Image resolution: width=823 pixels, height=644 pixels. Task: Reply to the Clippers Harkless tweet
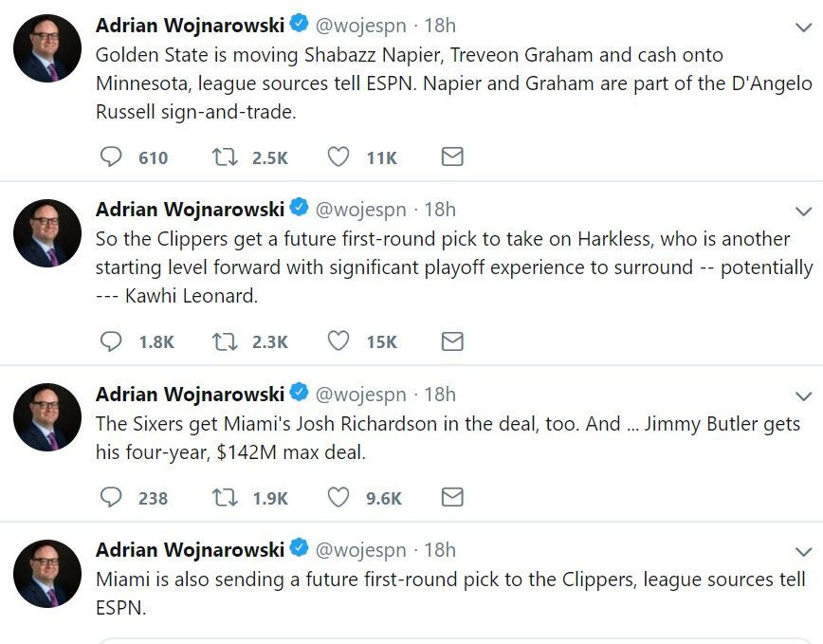coord(112,341)
